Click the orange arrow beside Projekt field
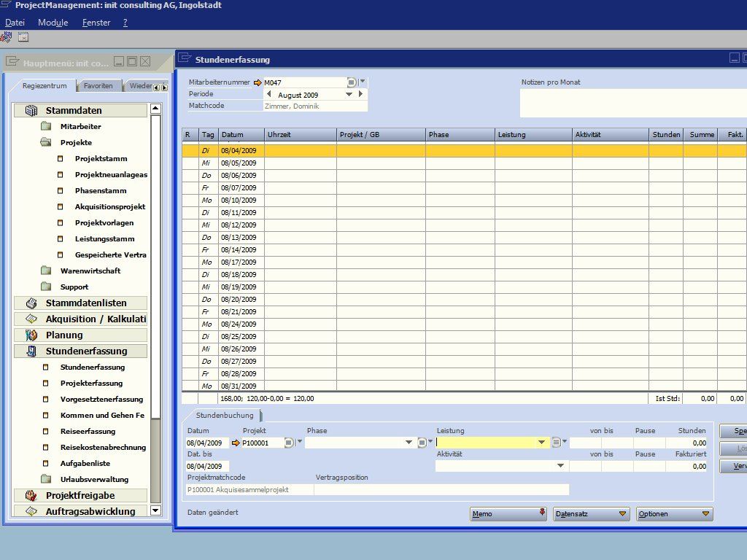The height and width of the screenshot is (560, 747). (236, 443)
